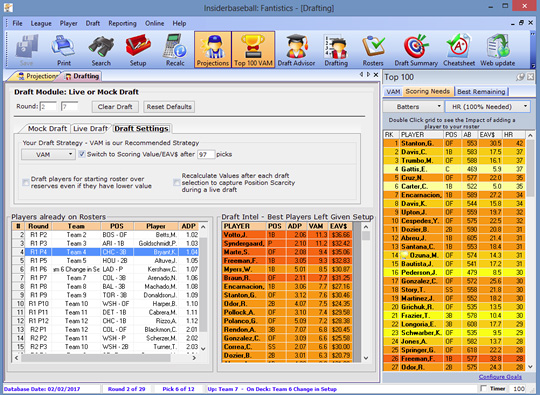540x395 pixels.
Task: Open Top 100 VAM trophy icon
Action: coord(253,50)
